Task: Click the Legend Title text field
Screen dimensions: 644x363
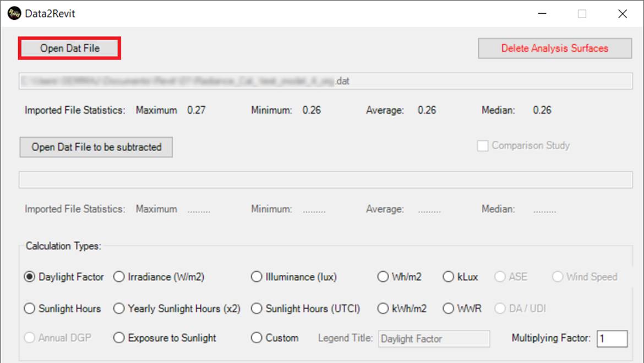Action: click(434, 339)
